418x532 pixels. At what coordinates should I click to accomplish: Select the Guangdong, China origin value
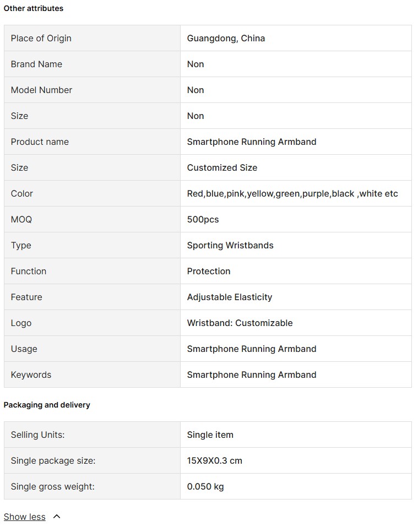(x=226, y=39)
